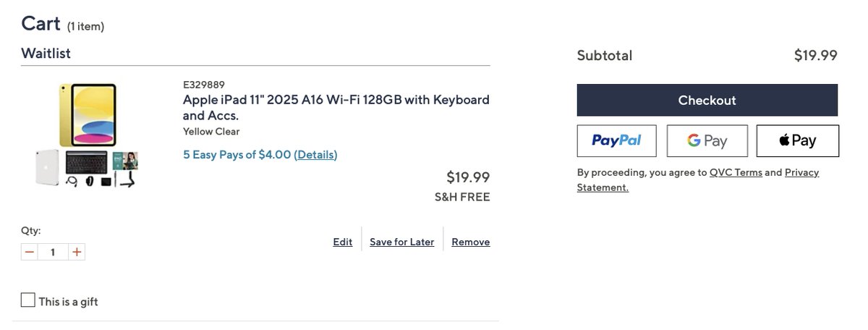Screen dimensions: 868x330
Task: Click the "Yellow Clear" color description
Action: pos(211,132)
